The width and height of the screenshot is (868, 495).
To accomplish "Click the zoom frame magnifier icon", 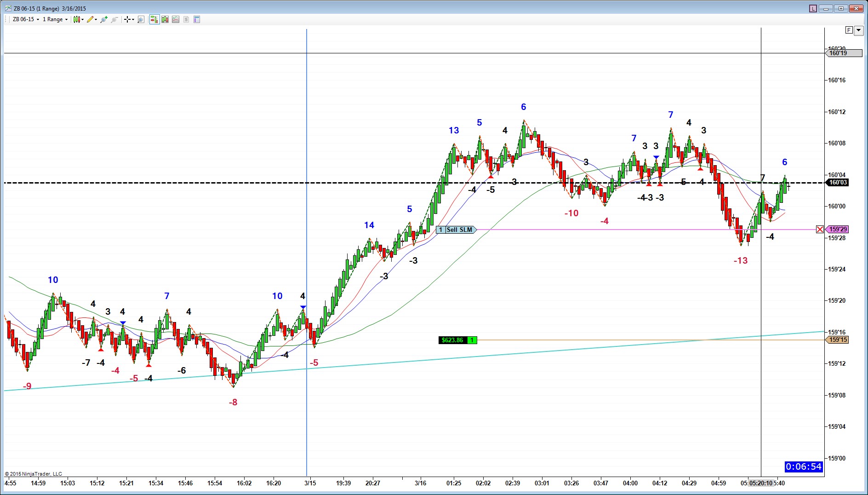I will [141, 19].
